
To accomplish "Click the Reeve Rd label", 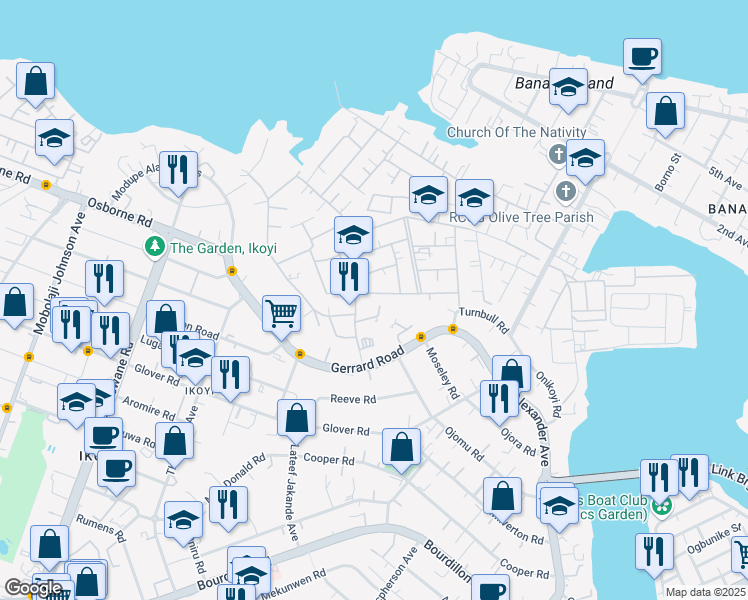I will tap(353, 399).
